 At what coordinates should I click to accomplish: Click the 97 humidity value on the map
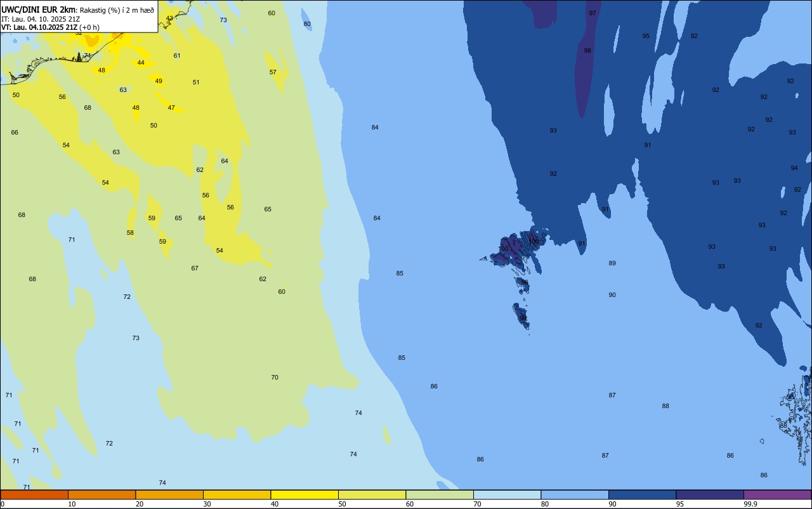[x=593, y=13]
